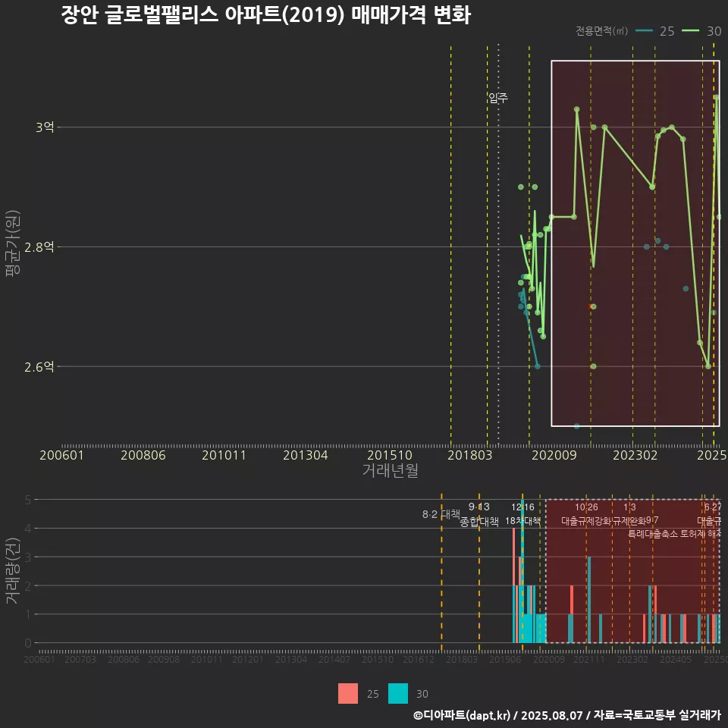This screenshot has width=728, height=728.
Task: Click the 25 line entry in the top legend
Action: click(x=654, y=31)
